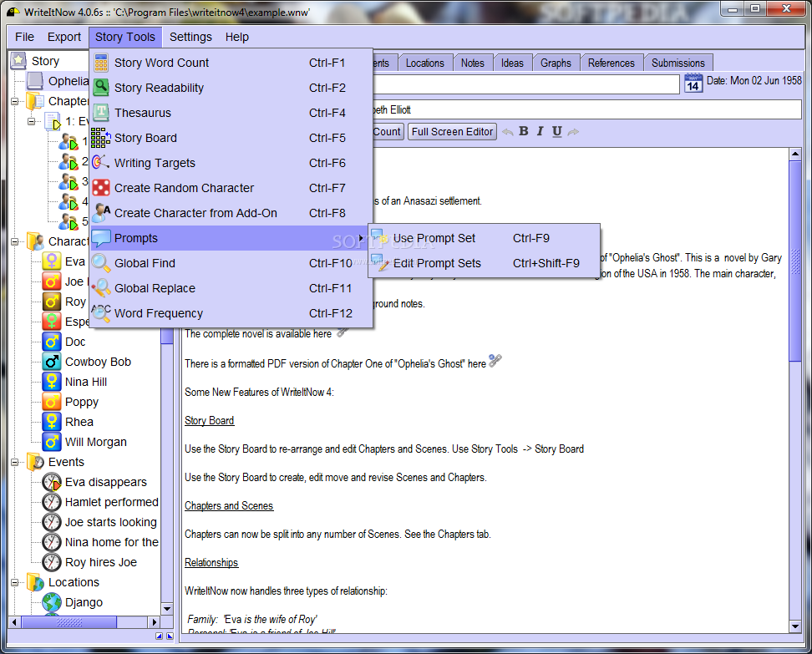Click the Django globe location icon
Screen dimensions: 812x654
pos(52,602)
